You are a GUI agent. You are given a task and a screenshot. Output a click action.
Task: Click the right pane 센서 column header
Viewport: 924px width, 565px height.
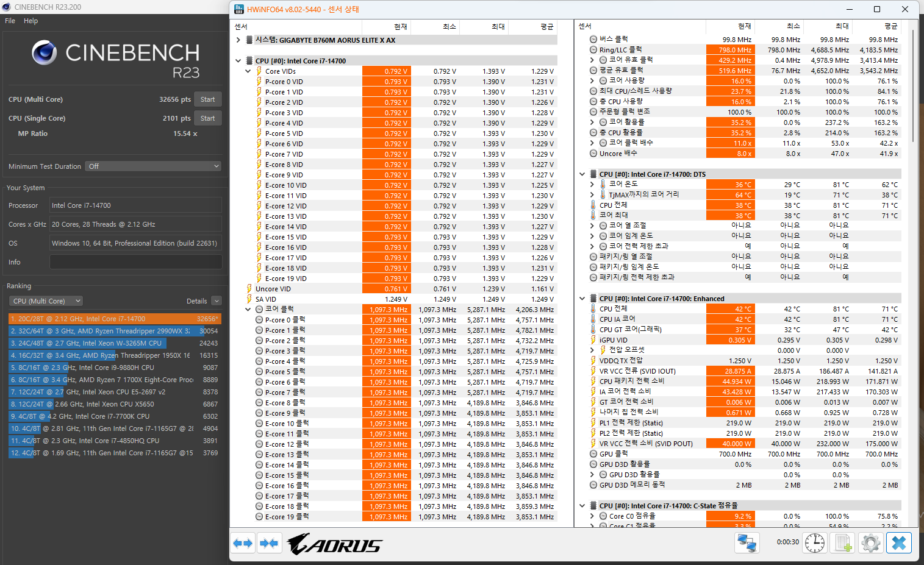[x=640, y=26]
